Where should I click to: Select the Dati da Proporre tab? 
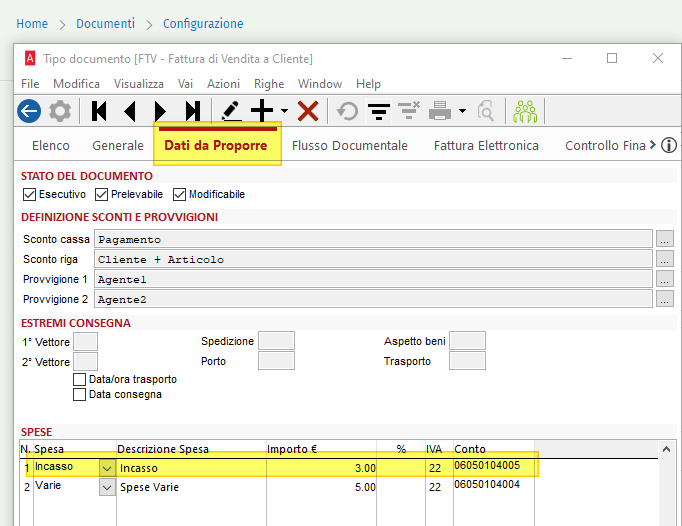click(x=216, y=145)
